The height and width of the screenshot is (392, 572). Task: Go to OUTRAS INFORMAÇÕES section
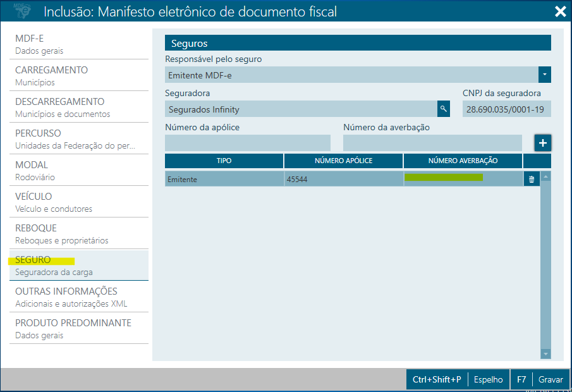(x=78, y=297)
